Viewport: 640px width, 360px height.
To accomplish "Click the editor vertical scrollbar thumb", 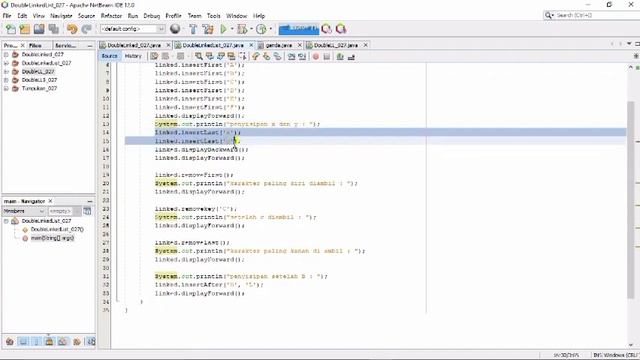I will click(631, 199).
